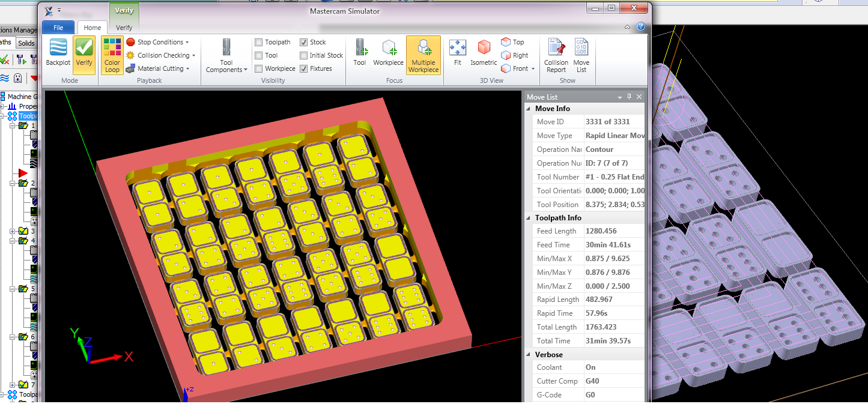Uncheck Fixtures visibility checkbox

pyautogui.click(x=303, y=68)
